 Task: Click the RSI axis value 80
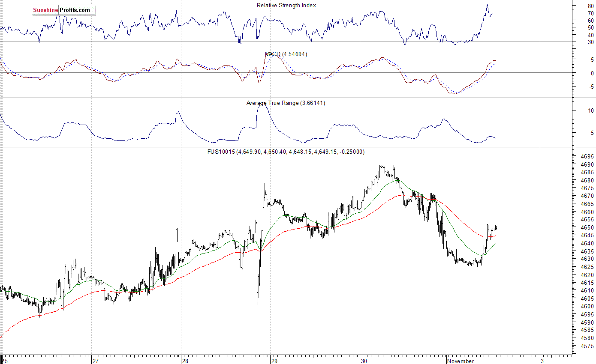(x=591, y=6)
